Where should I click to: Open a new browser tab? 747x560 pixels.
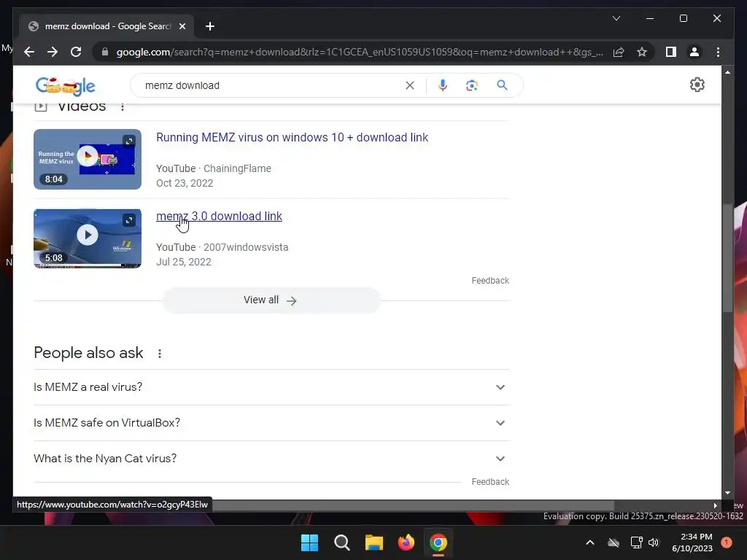click(209, 26)
